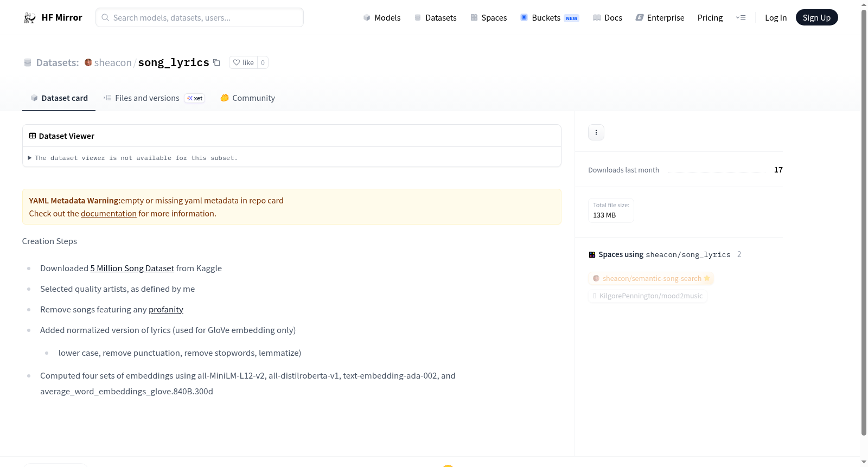Open Docs in the top navigation
This screenshot has width=868, height=467.
[x=607, y=18]
